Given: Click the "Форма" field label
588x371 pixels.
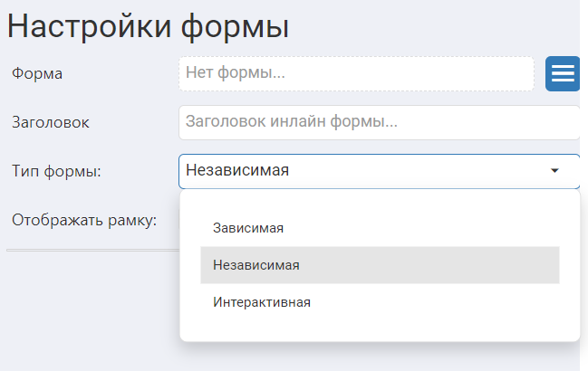Looking at the screenshot, I should [37, 73].
